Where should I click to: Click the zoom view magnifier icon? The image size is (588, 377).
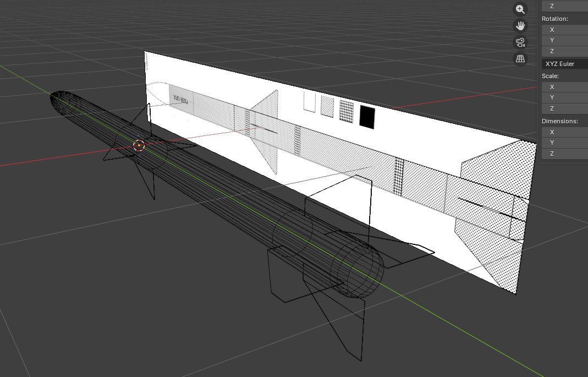pos(520,9)
